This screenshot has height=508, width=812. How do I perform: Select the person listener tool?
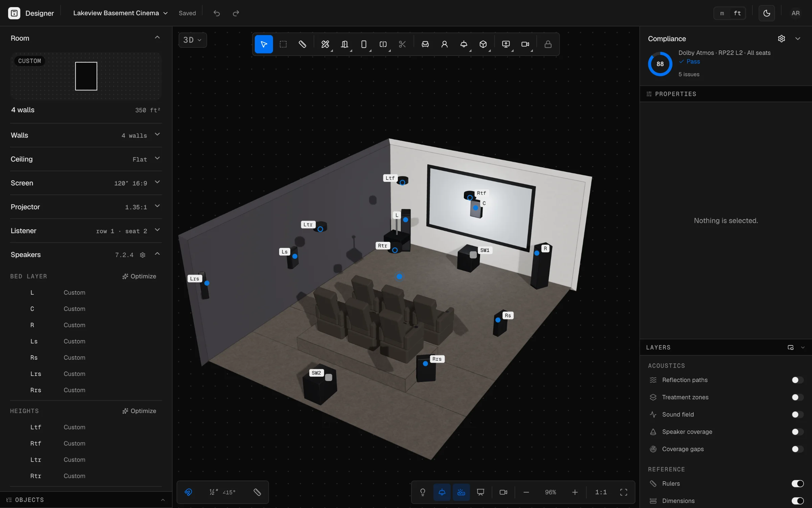pyautogui.click(x=445, y=44)
